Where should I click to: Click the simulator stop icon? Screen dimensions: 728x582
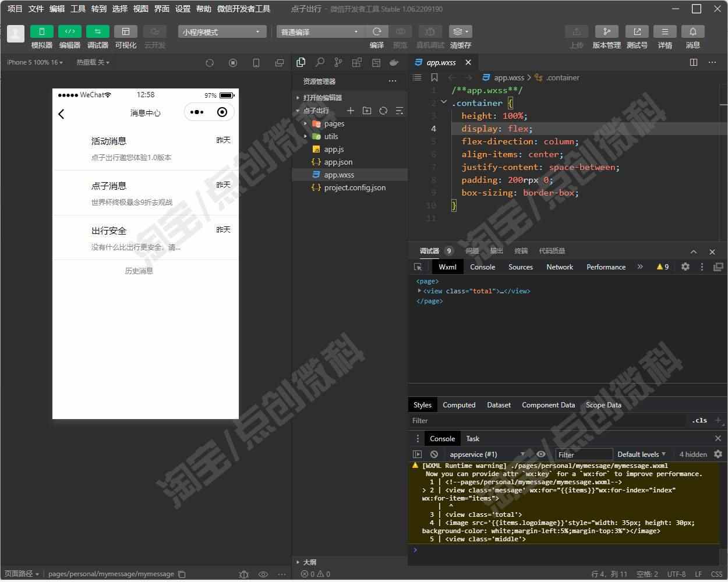(x=233, y=63)
